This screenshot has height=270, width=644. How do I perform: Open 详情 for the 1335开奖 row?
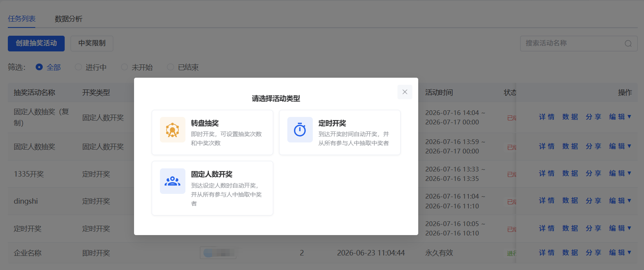(x=546, y=173)
